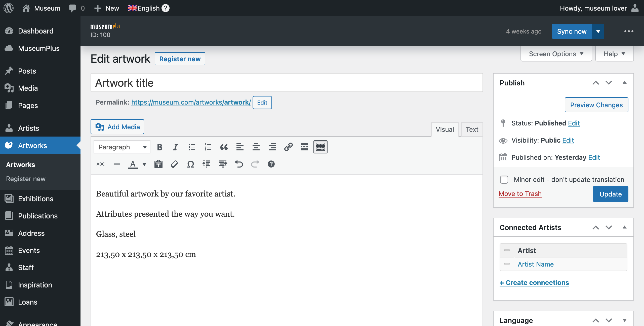Switch to Visual editor tab
This screenshot has width=644, height=326.
(445, 129)
